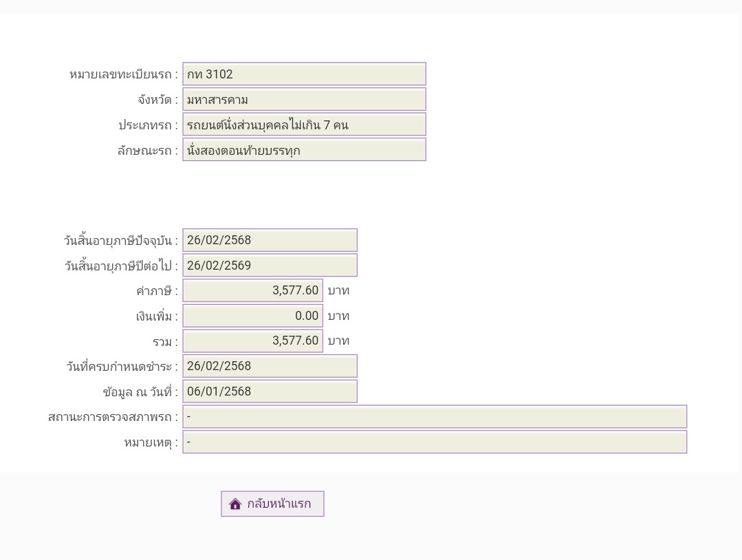
Task: Click the payment due date field
Action: [x=270, y=366]
